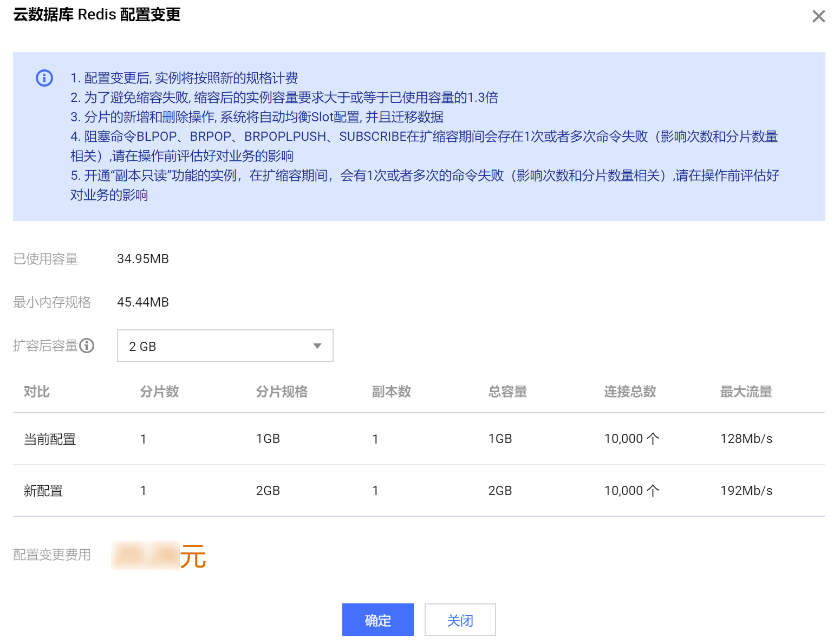Click the blue info icon in notice banner
Viewport: 840px width, 644px height.
(44, 78)
